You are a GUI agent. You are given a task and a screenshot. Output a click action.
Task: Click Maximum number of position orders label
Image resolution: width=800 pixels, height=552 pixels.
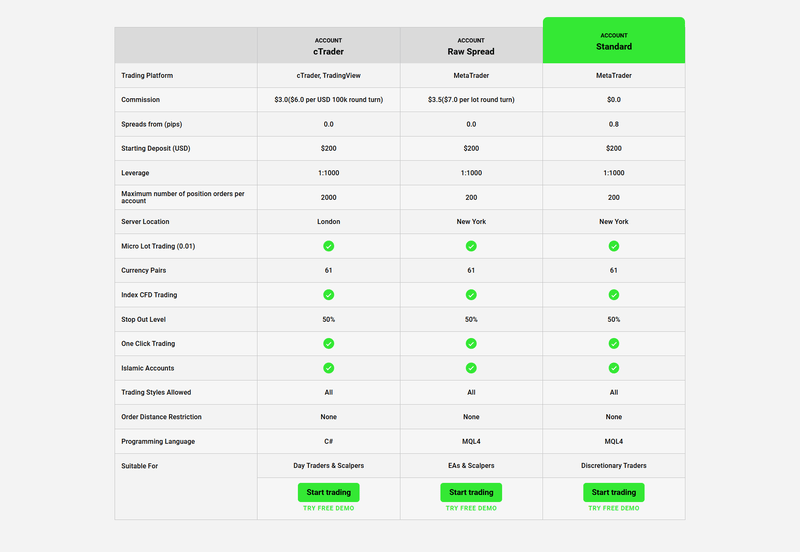[x=183, y=197]
